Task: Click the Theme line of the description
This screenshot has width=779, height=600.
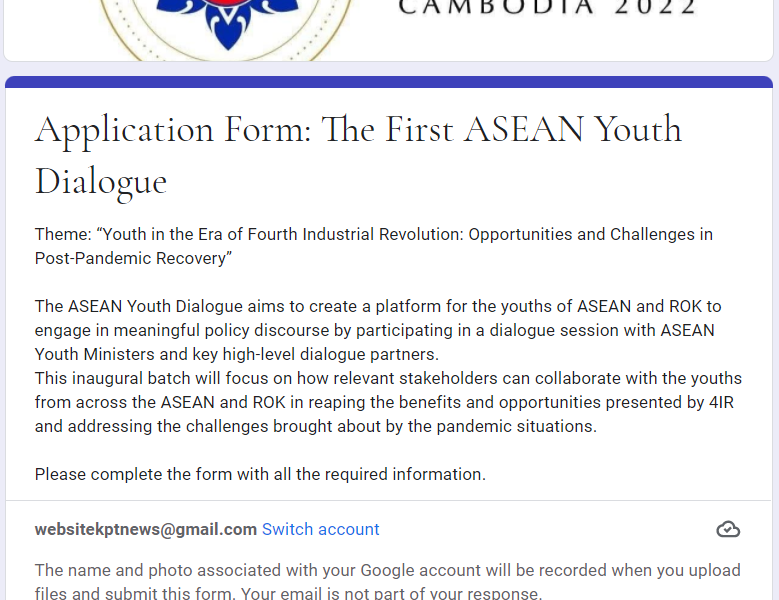Action: (x=374, y=234)
